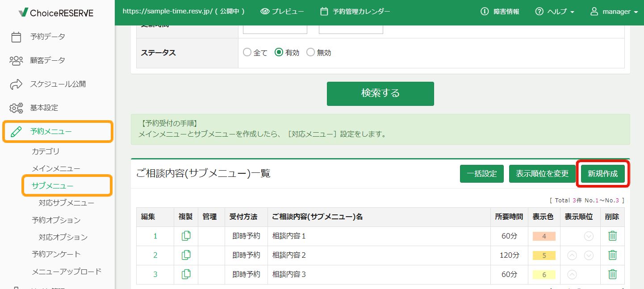Open 予約アンケート submenu item
Viewport: 644px width, 289px height.
(x=56, y=254)
